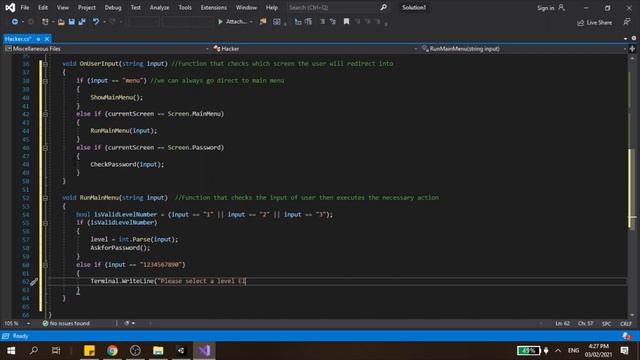Open the Project menu
The height and width of the screenshot is (360, 640).
point(87,7)
